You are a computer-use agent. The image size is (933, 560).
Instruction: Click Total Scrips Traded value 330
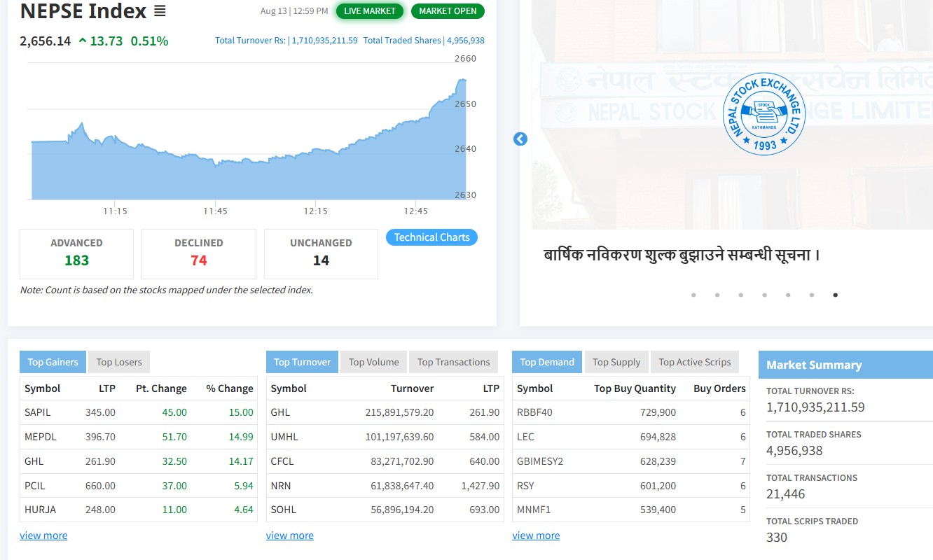[777, 538]
